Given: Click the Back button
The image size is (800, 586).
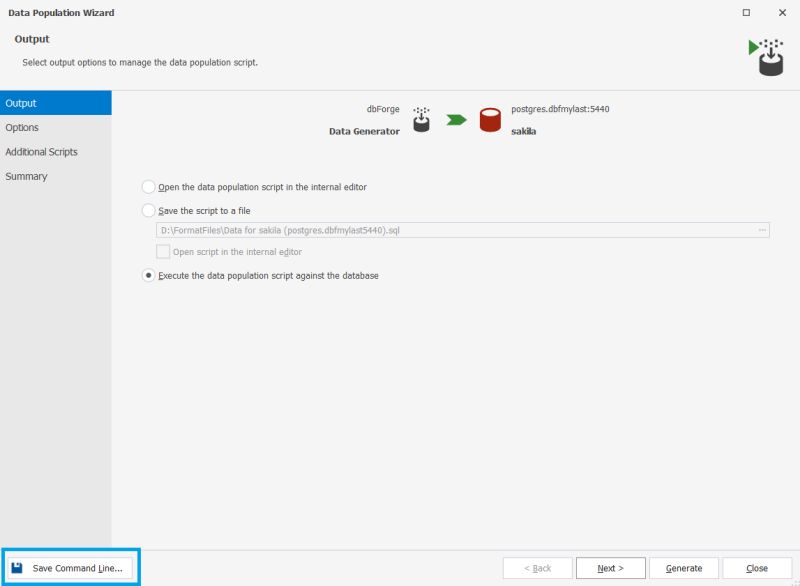Looking at the screenshot, I should 537,568.
